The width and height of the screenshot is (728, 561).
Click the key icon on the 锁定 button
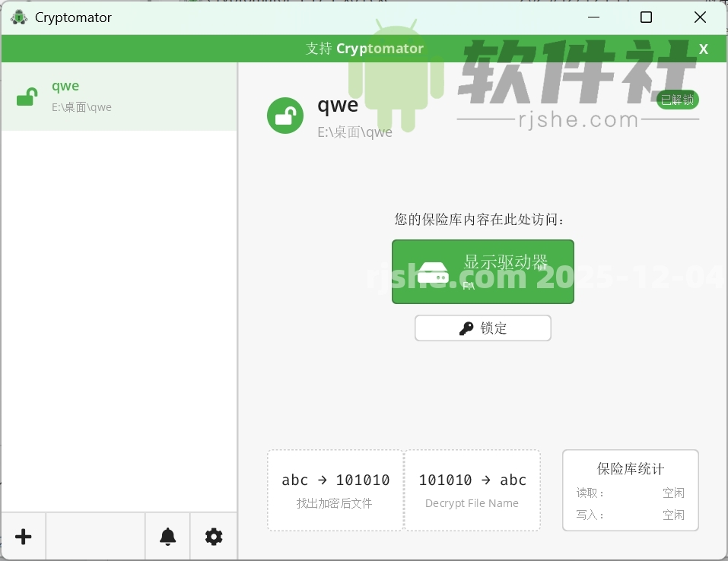[466, 328]
